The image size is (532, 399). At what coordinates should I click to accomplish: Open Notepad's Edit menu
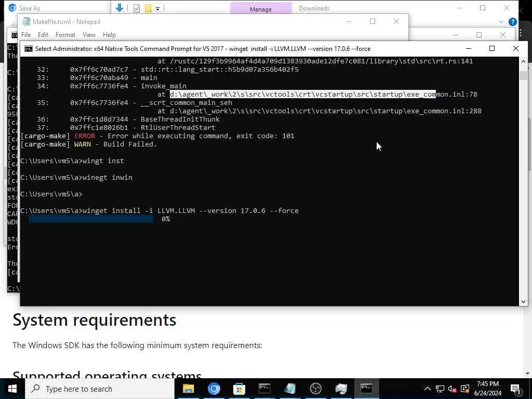(x=43, y=35)
